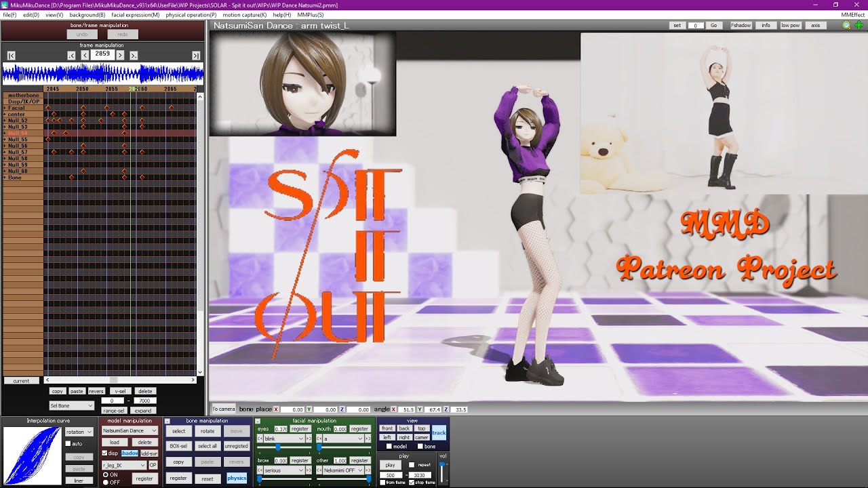Screen dimensions: 868x488
Task: Click the audio waveform display
Action: (102, 73)
